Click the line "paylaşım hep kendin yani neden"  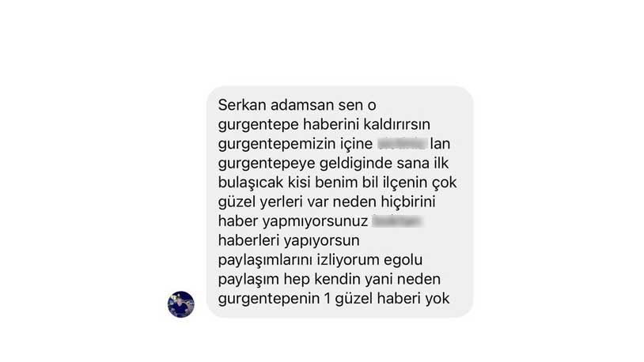click(x=329, y=279)
